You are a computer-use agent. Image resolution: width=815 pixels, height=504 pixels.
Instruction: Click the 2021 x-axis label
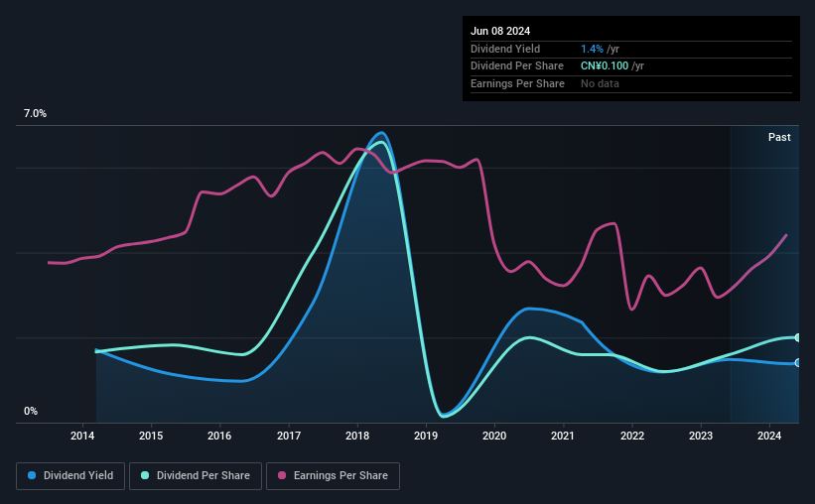[563, 436]
